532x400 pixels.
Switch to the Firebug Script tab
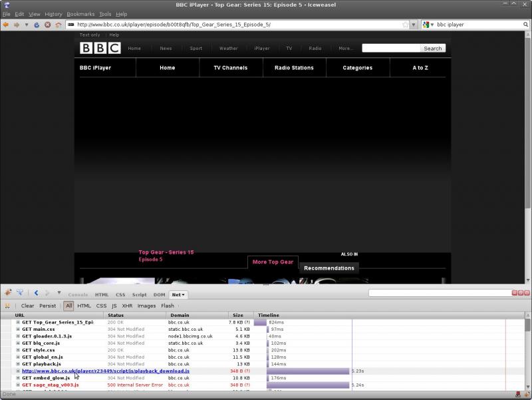click(x=139, y=294)
